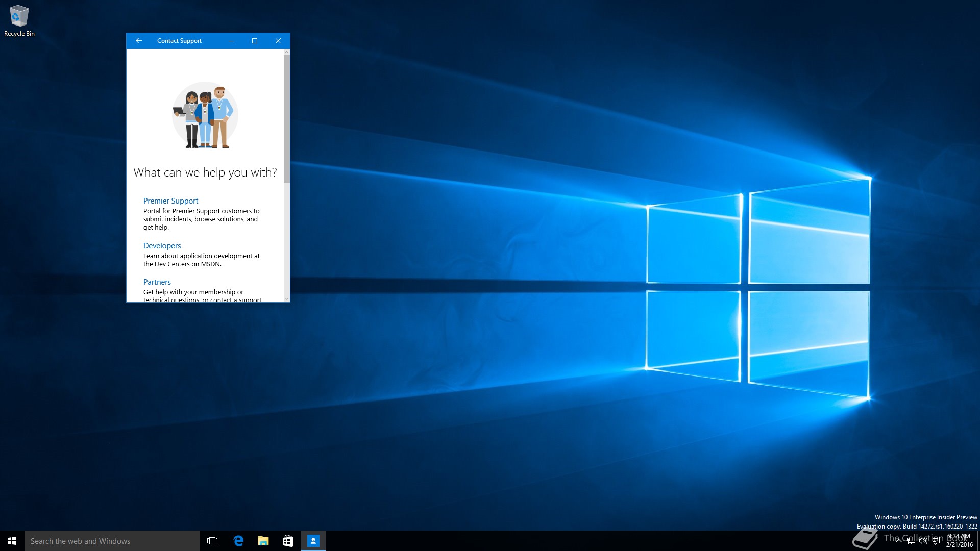980x551 pixels.
Task: Select the Recycle Bin desktop icon
Action: pyautogui.click(x=19, y=21)
